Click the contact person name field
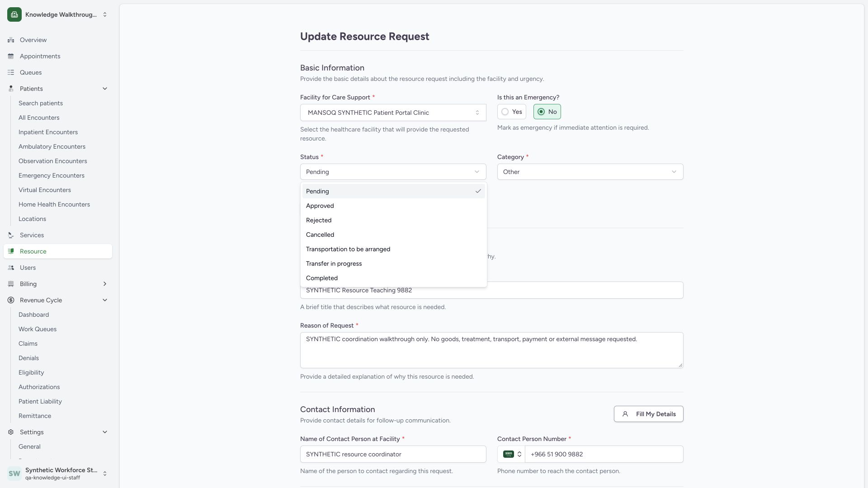The height and width of the screenshot is (488, 868). point(393,454)
